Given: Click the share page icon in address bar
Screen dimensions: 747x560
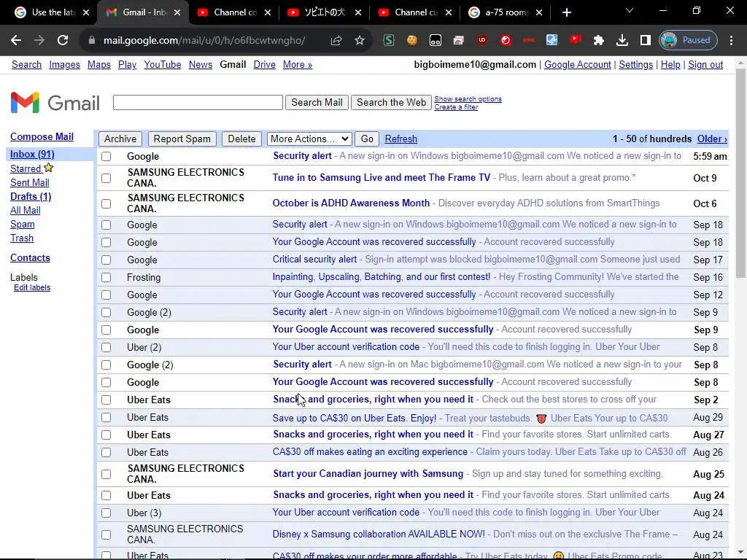Looking at the screenshot, I should pos(336,41).
